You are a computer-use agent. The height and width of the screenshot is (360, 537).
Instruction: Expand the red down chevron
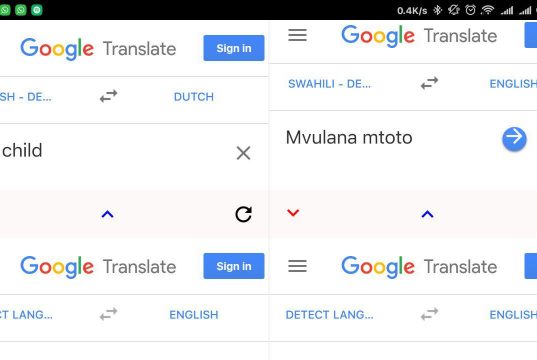click(x=293, y=213)
